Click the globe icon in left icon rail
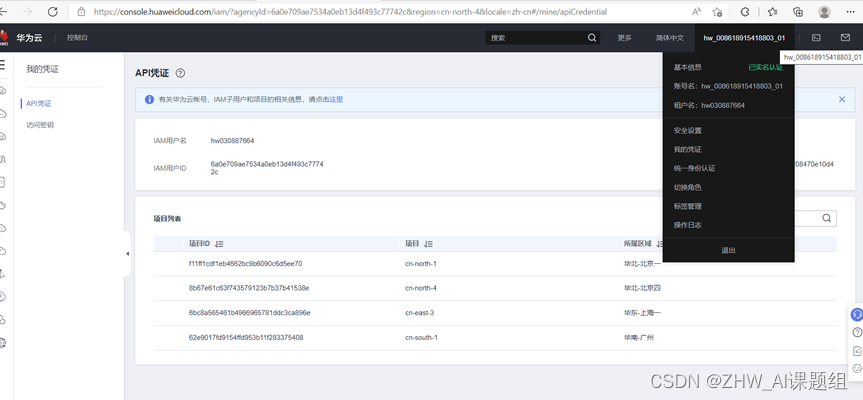Image resolution: width=863 pixels, height=400 pixels. [x=3, y=343]
